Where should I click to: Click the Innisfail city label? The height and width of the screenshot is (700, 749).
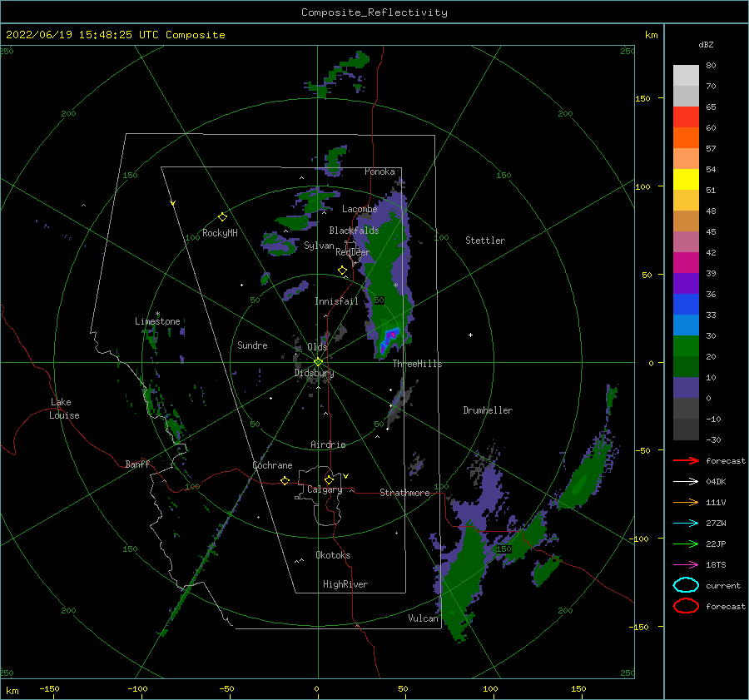(x=336, y=301)
